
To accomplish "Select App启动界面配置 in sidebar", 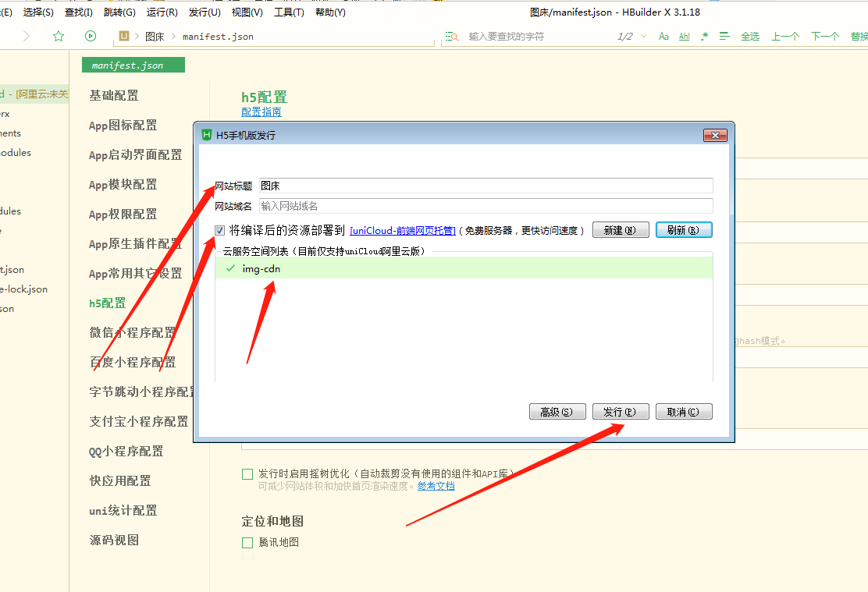I will coord(136,155).
